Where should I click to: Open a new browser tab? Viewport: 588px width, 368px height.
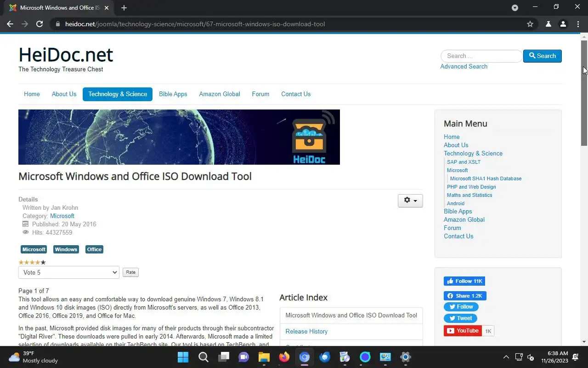click(x=124, y=8)
